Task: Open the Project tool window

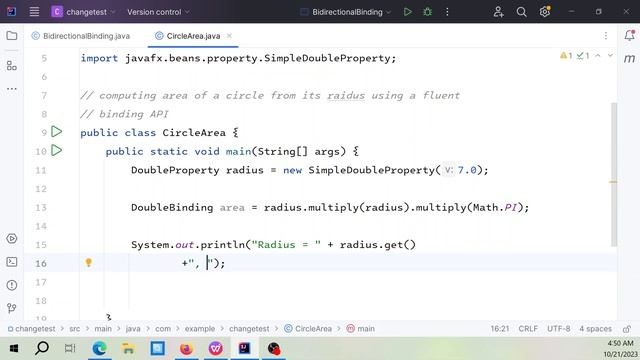Action: [x=12, y=36]
